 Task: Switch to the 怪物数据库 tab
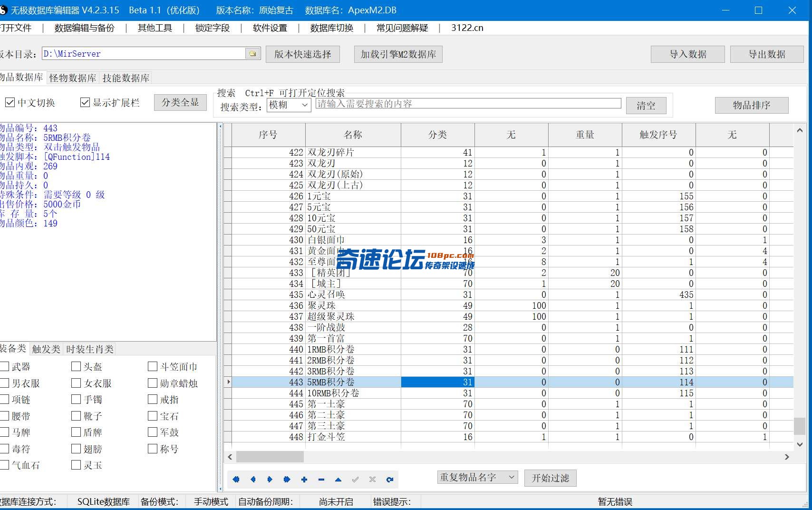point(73,78)
